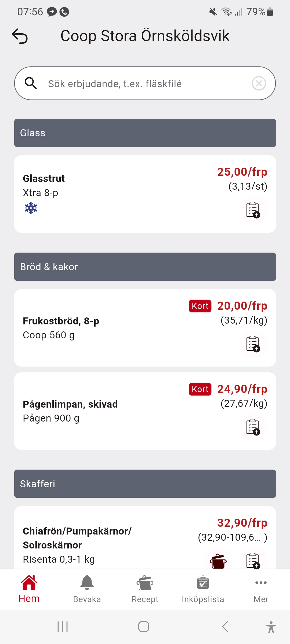Collapse the Skafferi category header
Screen dimensions: 290x644
coord(145,484)
